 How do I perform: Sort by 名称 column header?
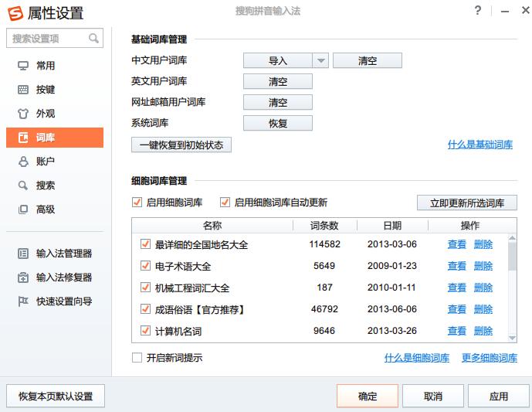pyautogui.click(x=212, y=226)
